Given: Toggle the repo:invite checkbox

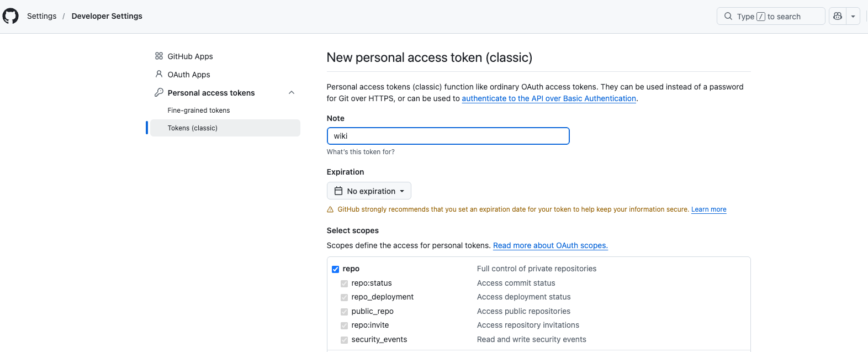Looking at the screenshot, I should 344,325.
